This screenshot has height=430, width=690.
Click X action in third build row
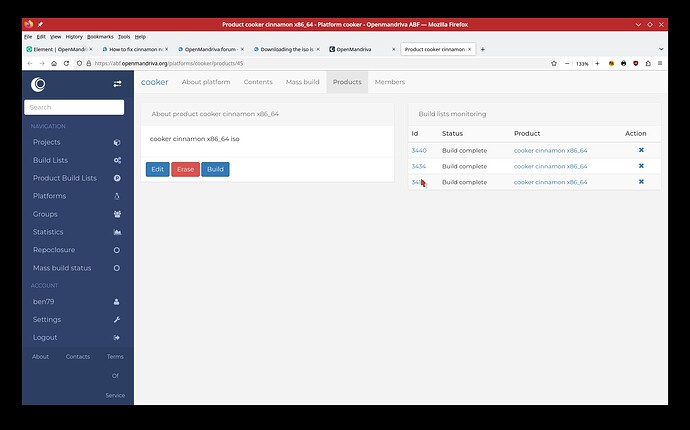[641, 182]
